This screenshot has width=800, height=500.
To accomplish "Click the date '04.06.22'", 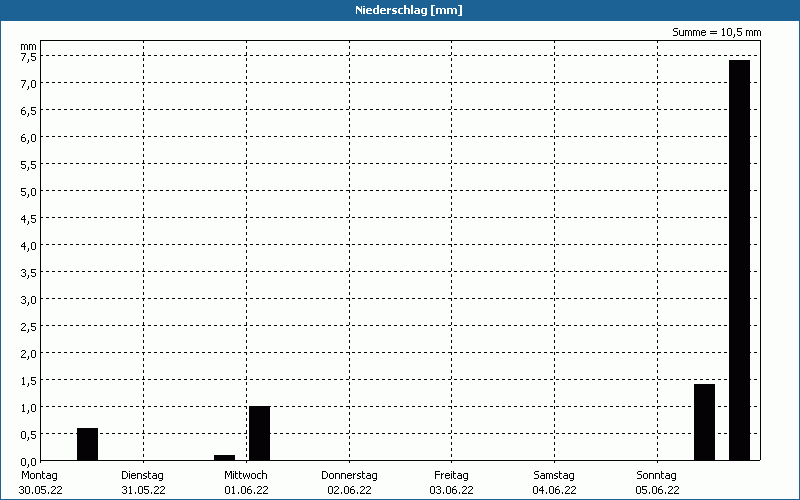I will (555, 490).
